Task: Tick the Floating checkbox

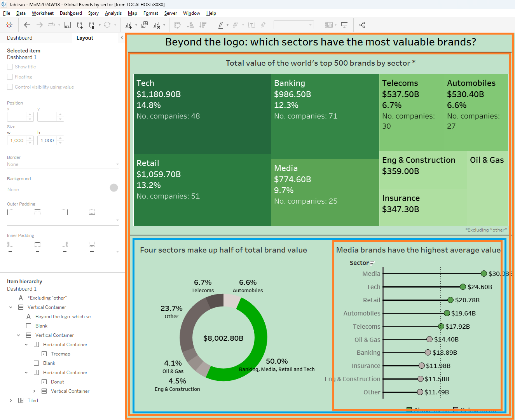Action: (10, 77)
